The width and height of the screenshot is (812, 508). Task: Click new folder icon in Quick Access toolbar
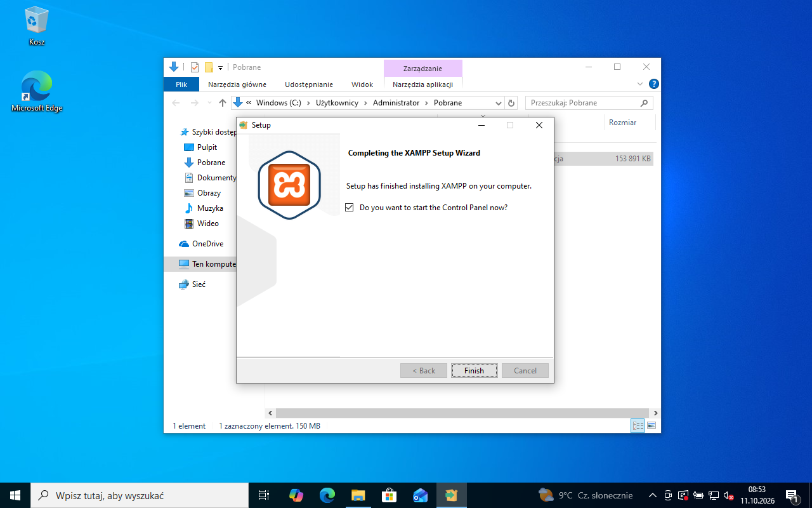pos(209,67)
